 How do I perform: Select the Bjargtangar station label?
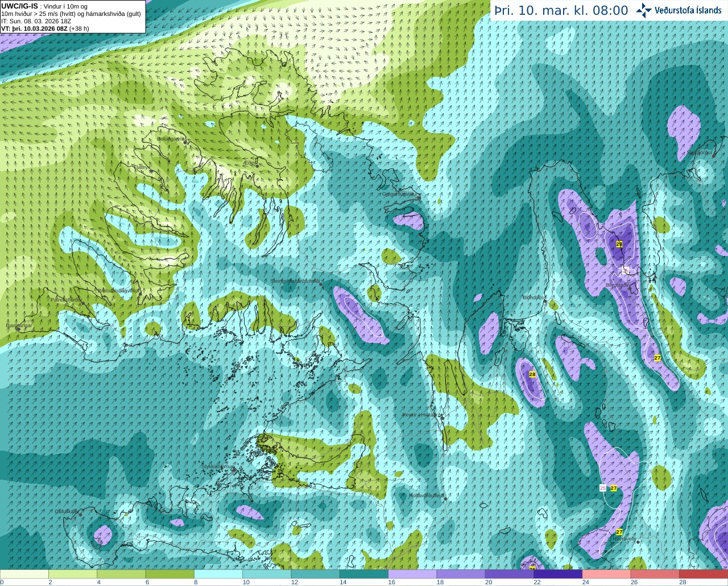[x=20, y=325]
